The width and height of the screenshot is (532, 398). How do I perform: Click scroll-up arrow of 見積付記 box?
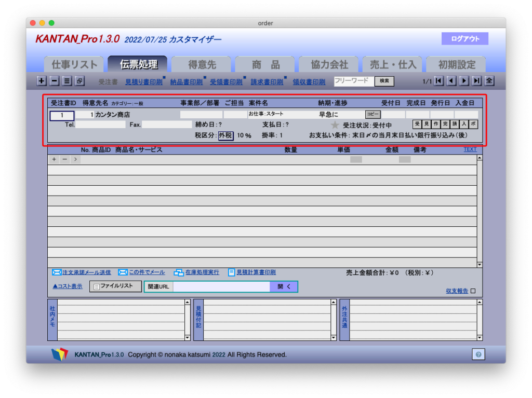(x=334, y=302)
